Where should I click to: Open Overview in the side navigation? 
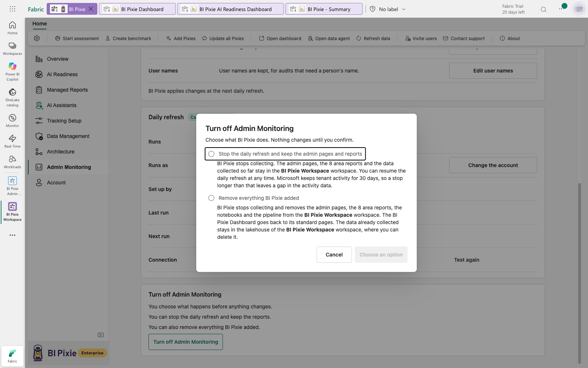68,59
